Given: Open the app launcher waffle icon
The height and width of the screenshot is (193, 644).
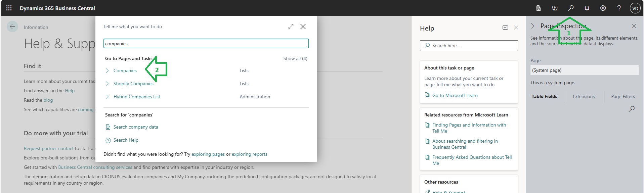Looking at the screenshot, I should pyautogui.click(x=9, y=8).
